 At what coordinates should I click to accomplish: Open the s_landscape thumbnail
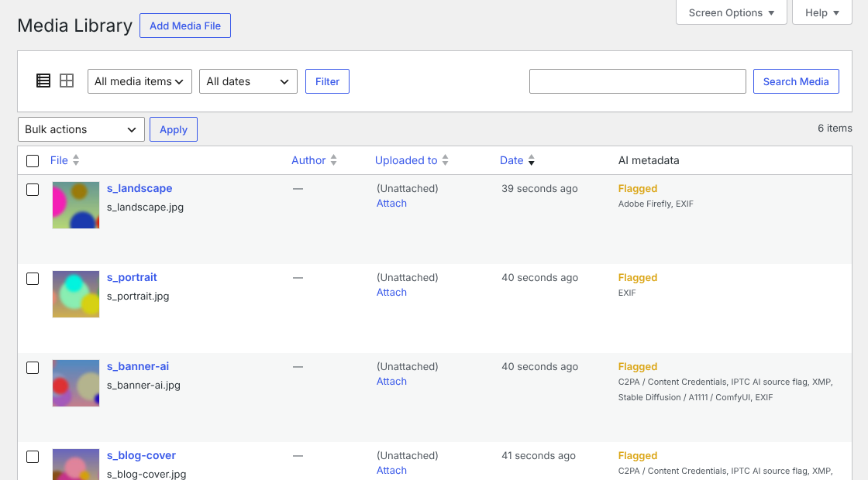76,205
